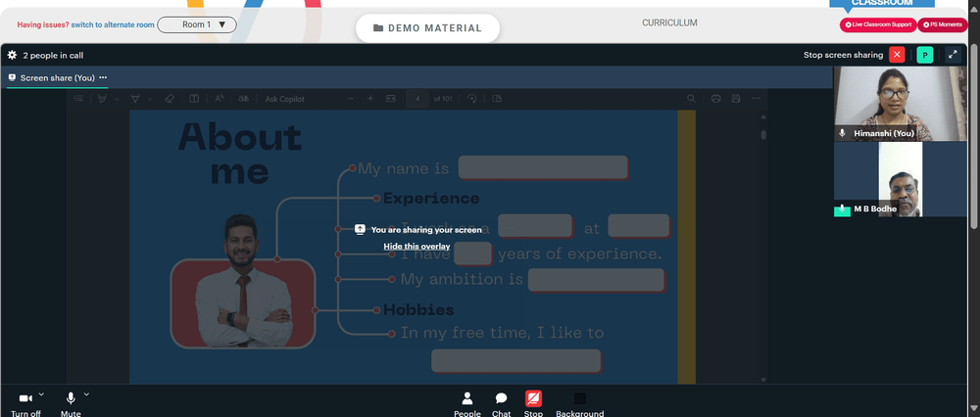This screenshot has width=980, height=417.
Task: Open Live Classroom Support
Action: (877, 25)
